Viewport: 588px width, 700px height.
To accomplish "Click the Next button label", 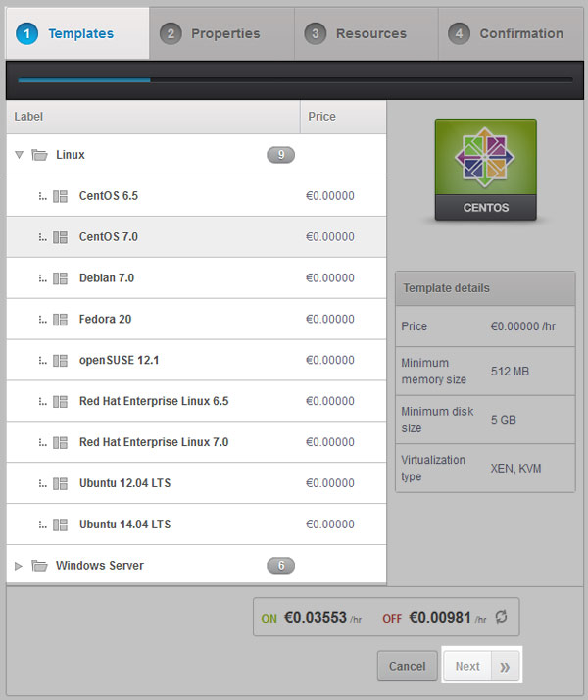I will click(467, 666).
